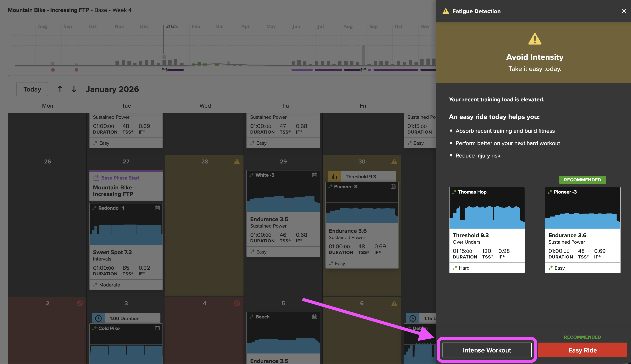Click the 'Hard' label on Thomas Hop card

(464, 268)
